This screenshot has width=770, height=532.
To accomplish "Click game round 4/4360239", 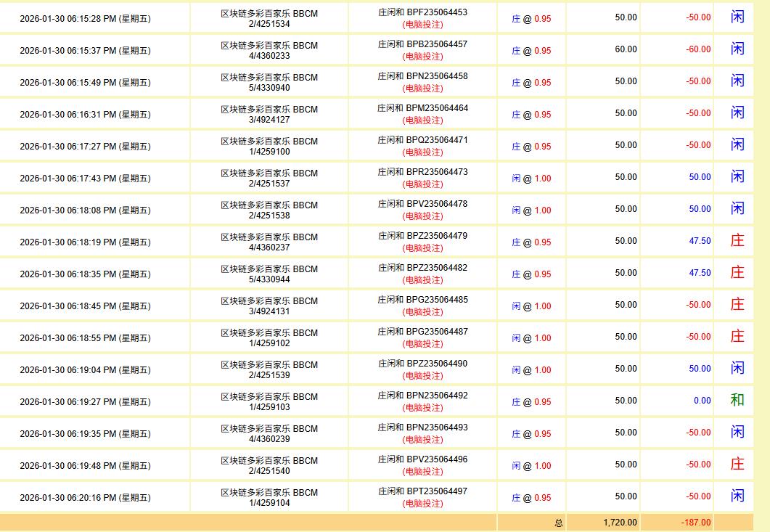I will click(x=269, y=439).
